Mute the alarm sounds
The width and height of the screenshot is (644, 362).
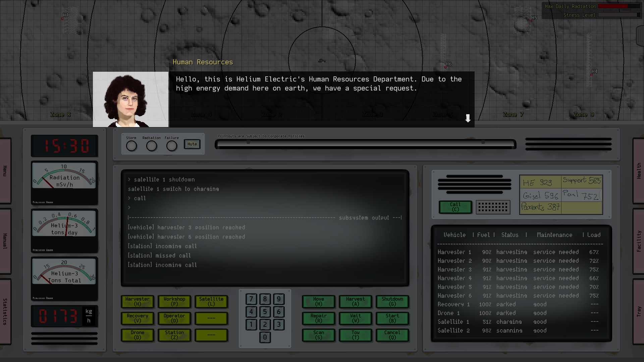[x=192, y=144]
